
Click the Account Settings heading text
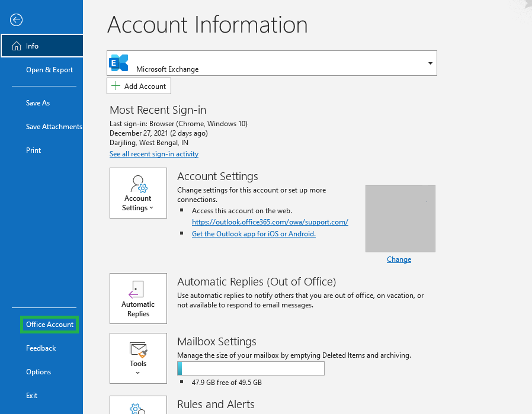point(217,176)
